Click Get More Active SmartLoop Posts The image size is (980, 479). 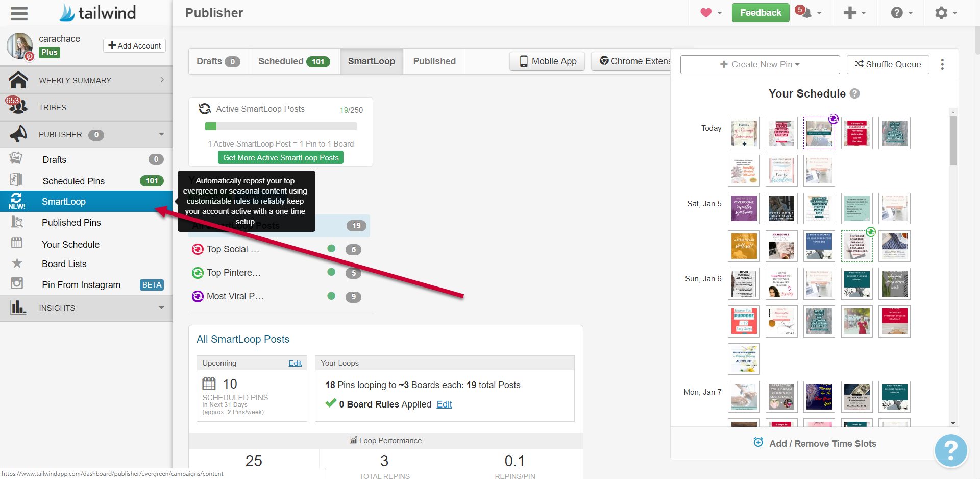[x=281, y=158]
